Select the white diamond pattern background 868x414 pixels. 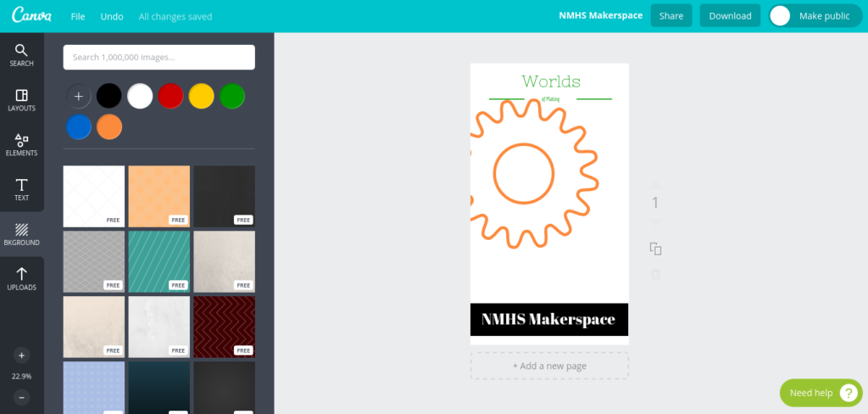point(94,196)
